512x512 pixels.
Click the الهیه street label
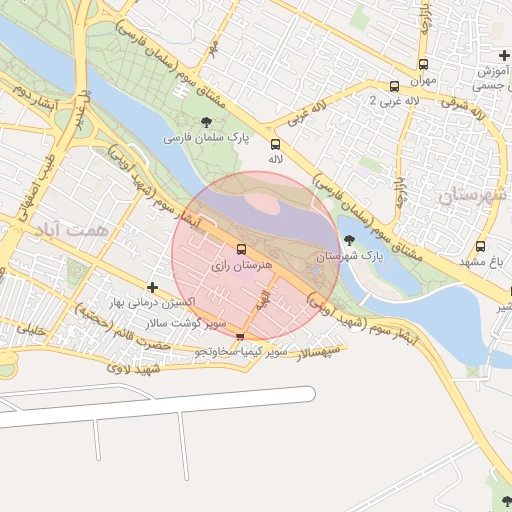pyautogui.click(x=263, y=300)
